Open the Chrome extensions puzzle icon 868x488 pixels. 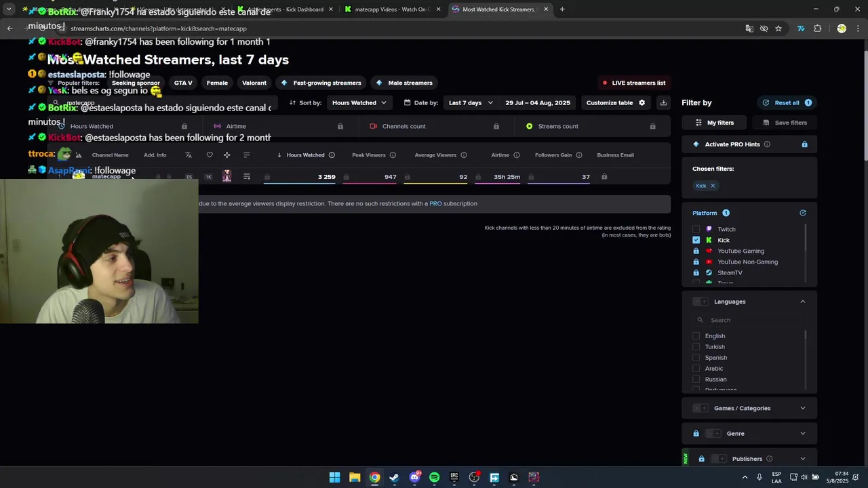(817, 28)
